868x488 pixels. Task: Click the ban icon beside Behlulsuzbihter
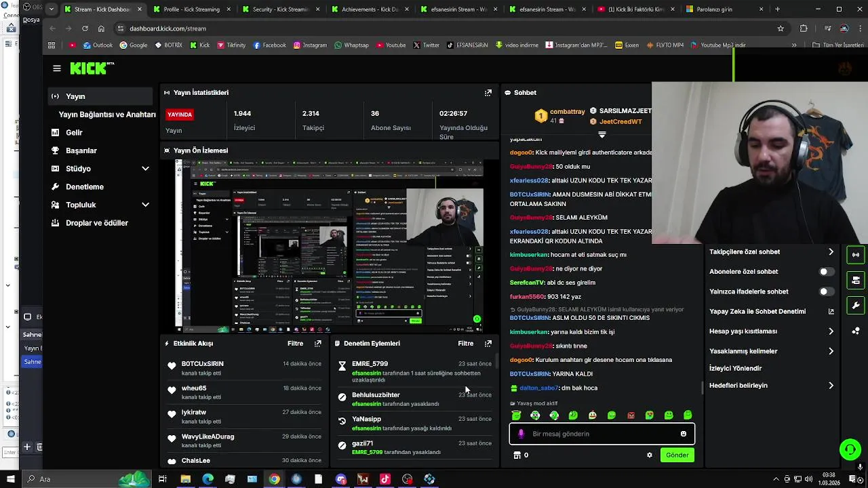click(342, 397)
